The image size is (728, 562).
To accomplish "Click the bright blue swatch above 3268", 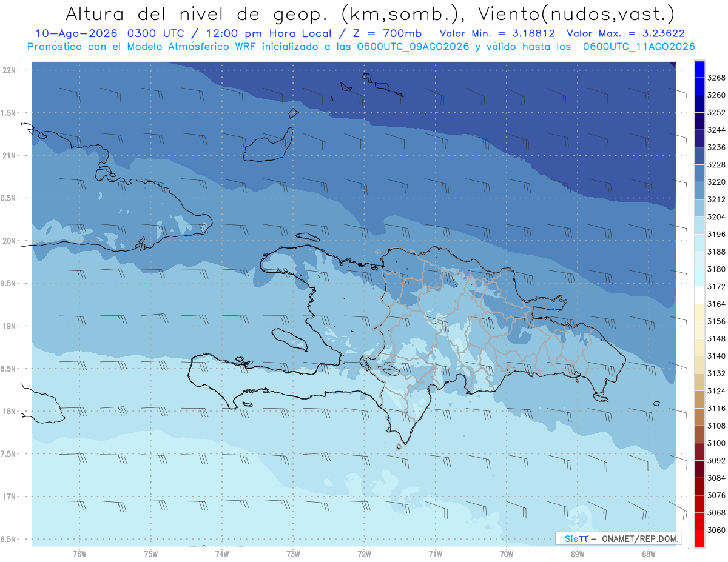I will [699, 69].
